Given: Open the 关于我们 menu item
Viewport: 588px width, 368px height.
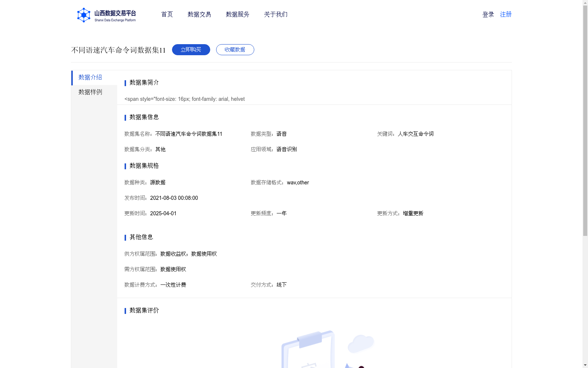Looking at the screenshot, I should [x=276, y=14].
